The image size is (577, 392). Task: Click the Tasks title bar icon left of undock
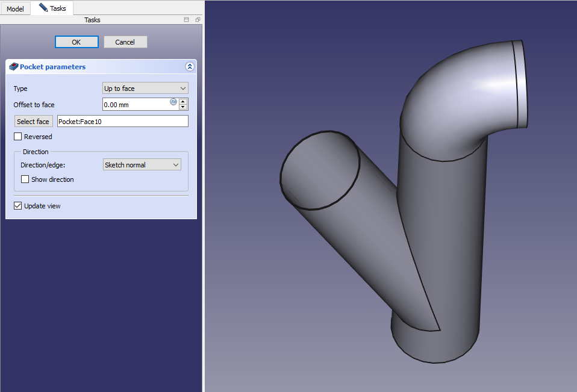point(187,20)
